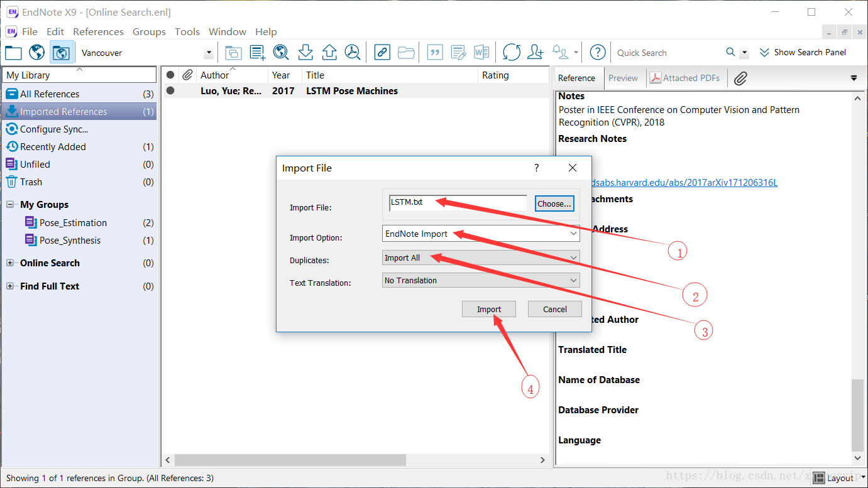
Task: Sort by read/unread dot column header
Action: 170,75
